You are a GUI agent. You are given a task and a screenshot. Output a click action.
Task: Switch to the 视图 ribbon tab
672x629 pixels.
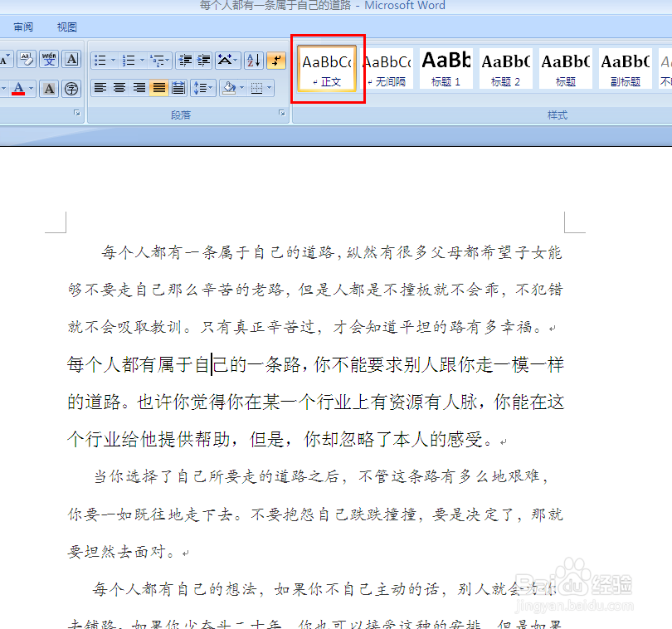coord(66,27)
